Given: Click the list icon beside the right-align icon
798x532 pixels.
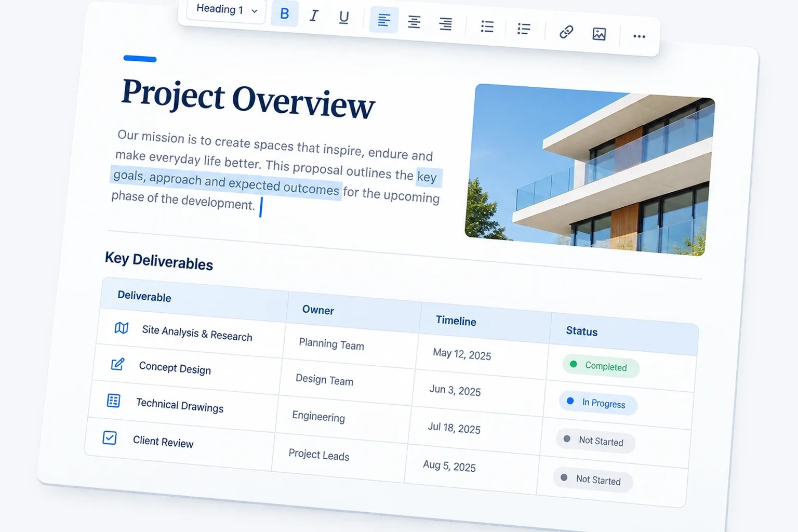Looking at the screenshot, I should pos(487,26).
